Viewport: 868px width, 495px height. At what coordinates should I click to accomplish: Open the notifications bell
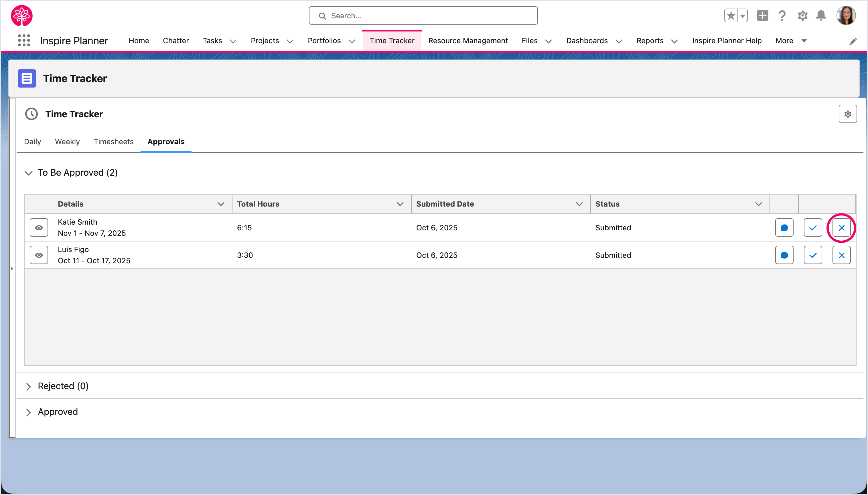(x=821, y=16)
